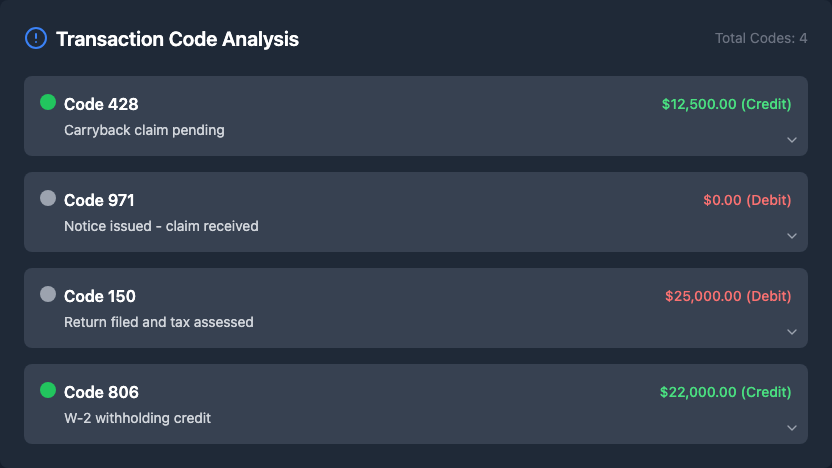This screenshot has height=468, width=832.
Task: Click the $12,500.00 (Credit) amount
Action: pyautogui.click(x=726, y=104)
